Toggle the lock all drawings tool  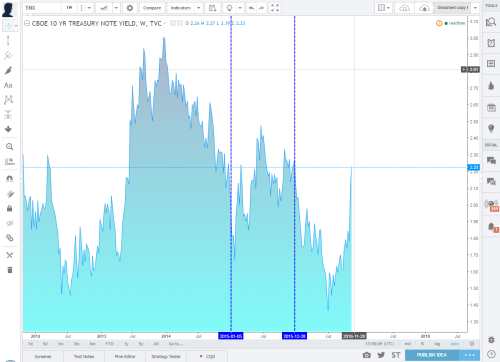(x=9, y=209)
